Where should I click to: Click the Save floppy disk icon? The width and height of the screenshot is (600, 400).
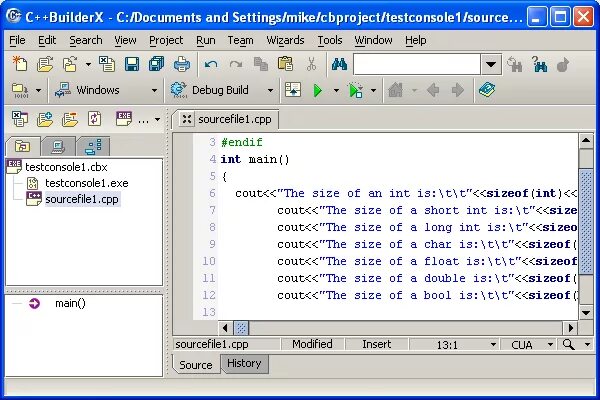132,64
